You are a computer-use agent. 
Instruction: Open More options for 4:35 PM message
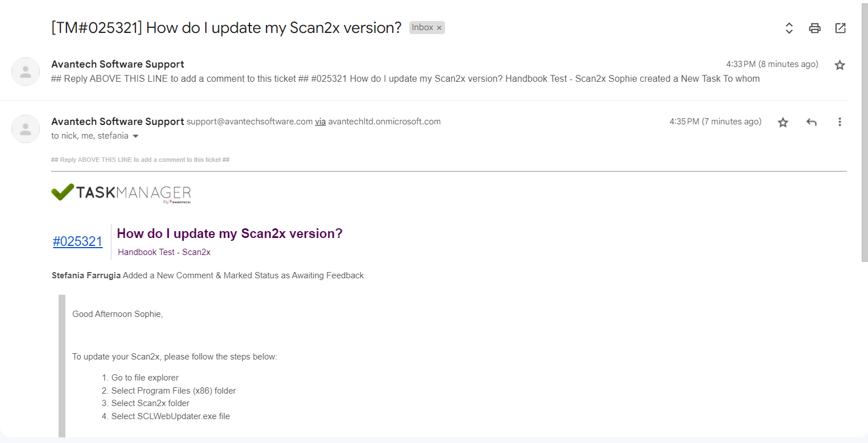pos(840,122)
